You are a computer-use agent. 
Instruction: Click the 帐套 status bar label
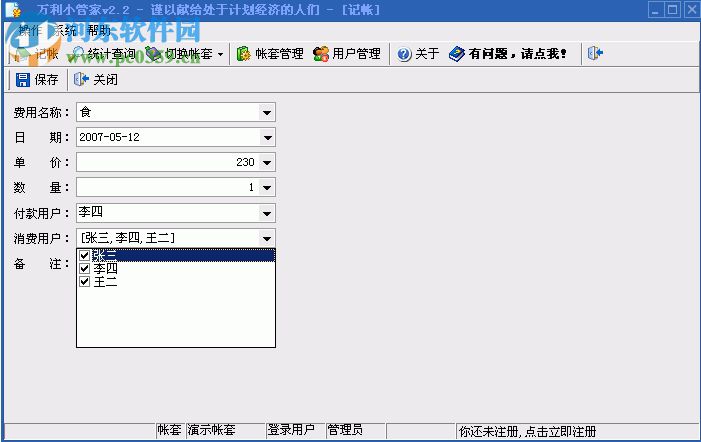point(169,430)
